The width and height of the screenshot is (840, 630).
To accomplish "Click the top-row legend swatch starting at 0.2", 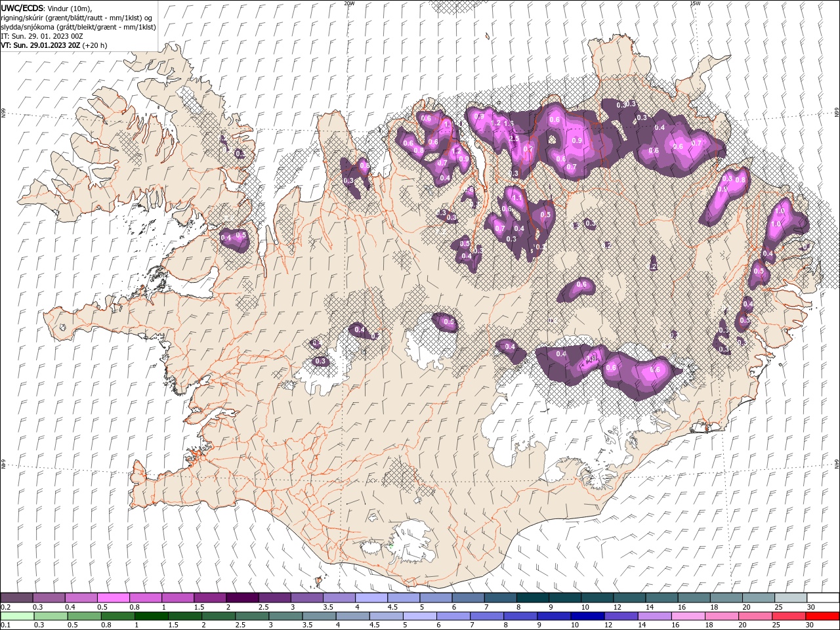I will (x=17, y=598).
